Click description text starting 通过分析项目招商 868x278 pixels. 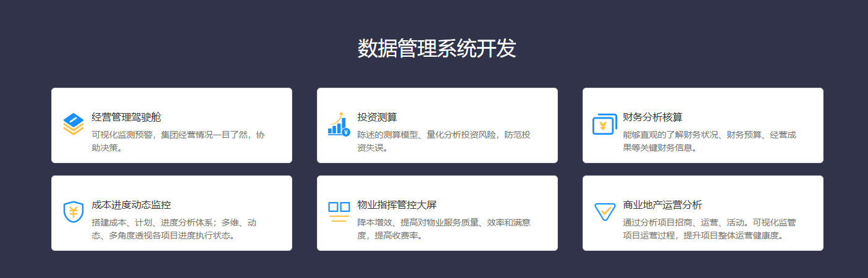tap(709, 229)
